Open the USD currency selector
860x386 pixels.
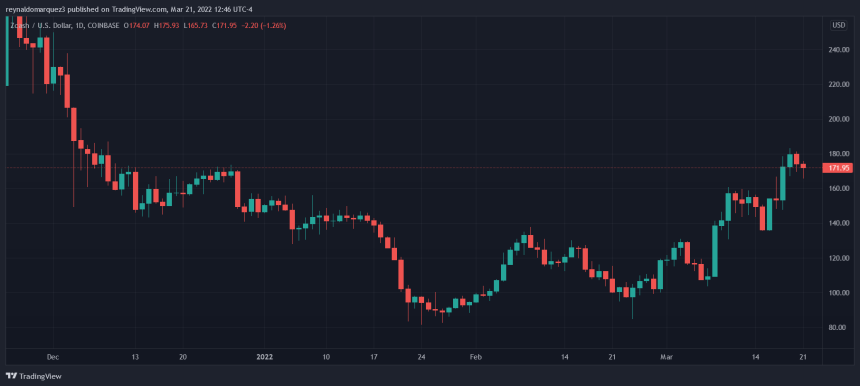[x=838, y=25]
